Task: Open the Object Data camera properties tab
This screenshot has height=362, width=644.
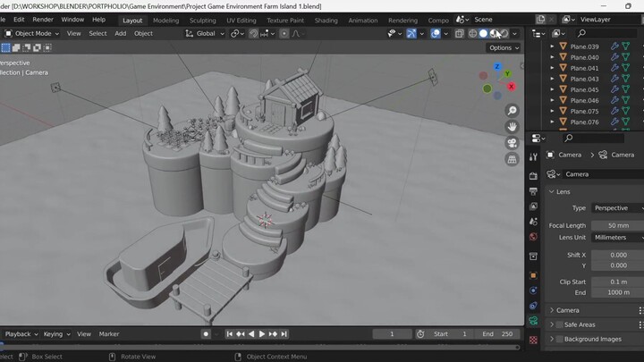Action: [534, 320]
